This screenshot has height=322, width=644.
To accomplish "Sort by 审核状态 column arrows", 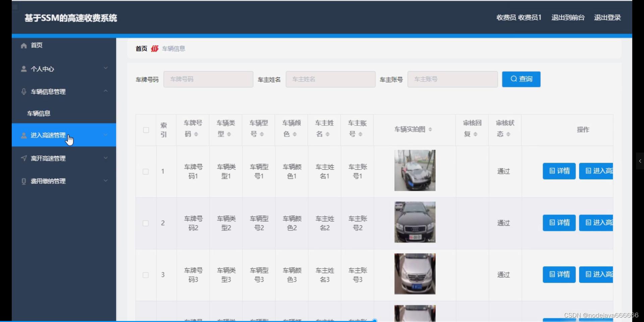I will (x=508, y=134).
